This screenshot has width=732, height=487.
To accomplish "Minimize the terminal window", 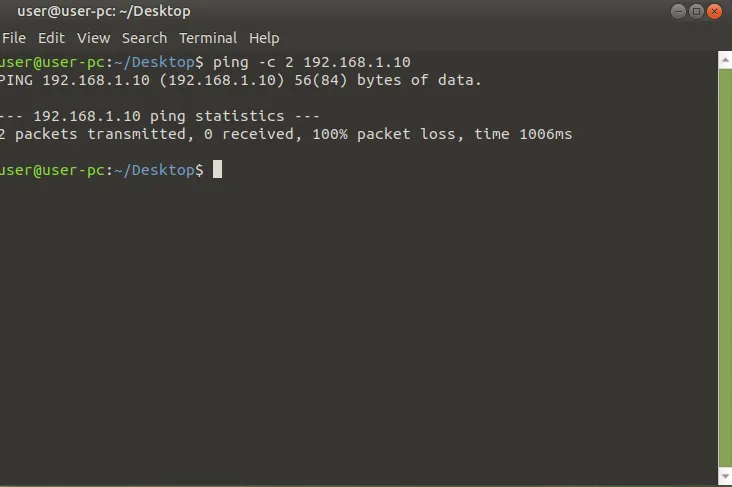I will coord(678,11).
